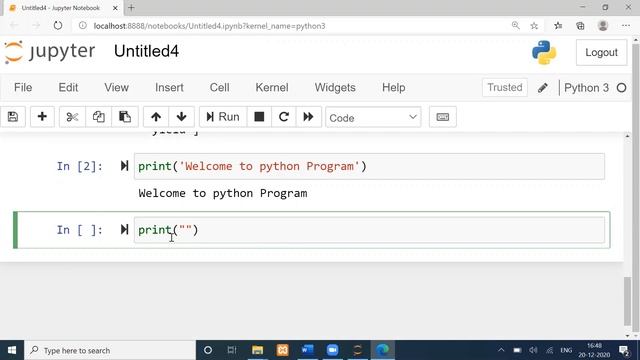640x360 pixels.
Task: Click the pencil edit mode indicator
Action: click(x=543, y=88)
